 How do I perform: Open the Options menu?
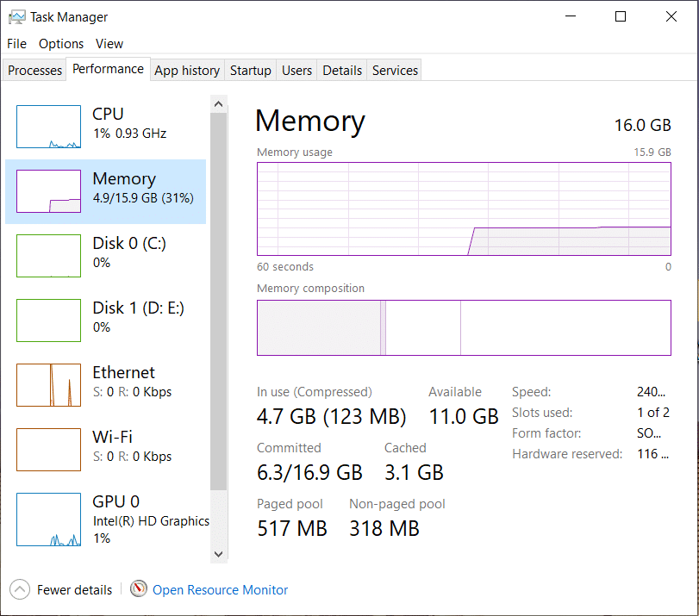[x=61, y=44]
